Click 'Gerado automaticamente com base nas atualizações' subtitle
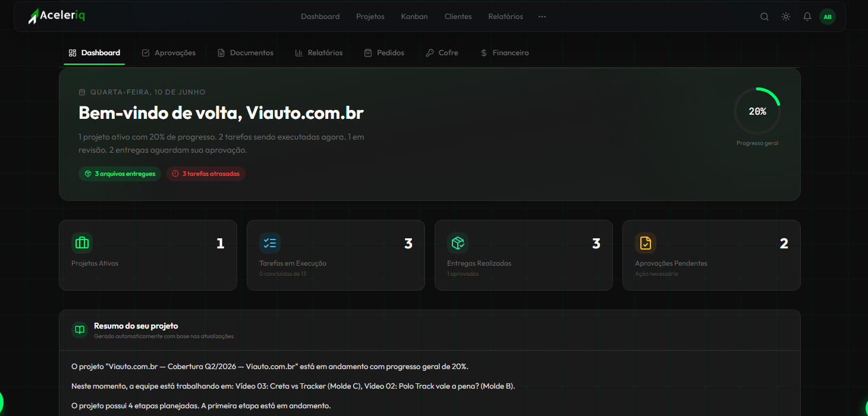The height and width of the screenshot is (416, 868). [164, 336]
